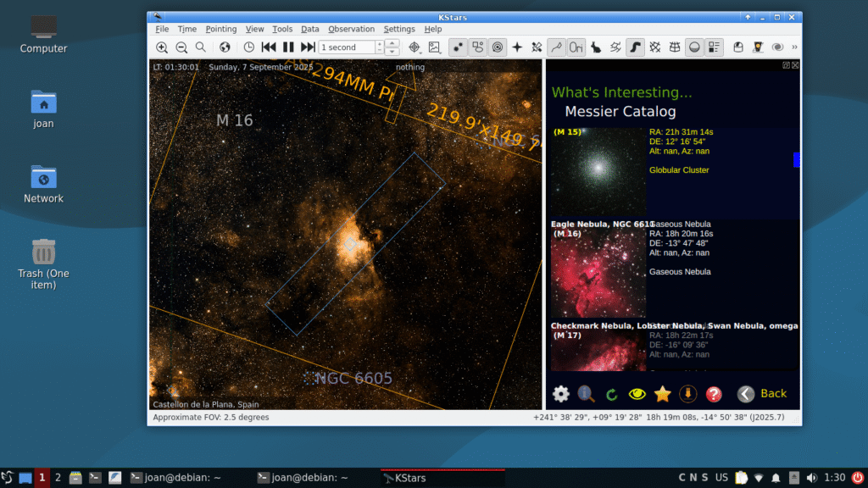868x488 pixels.
Task: Click the Set Geographic Location globe icon
Action: click(x=225, y=47)
